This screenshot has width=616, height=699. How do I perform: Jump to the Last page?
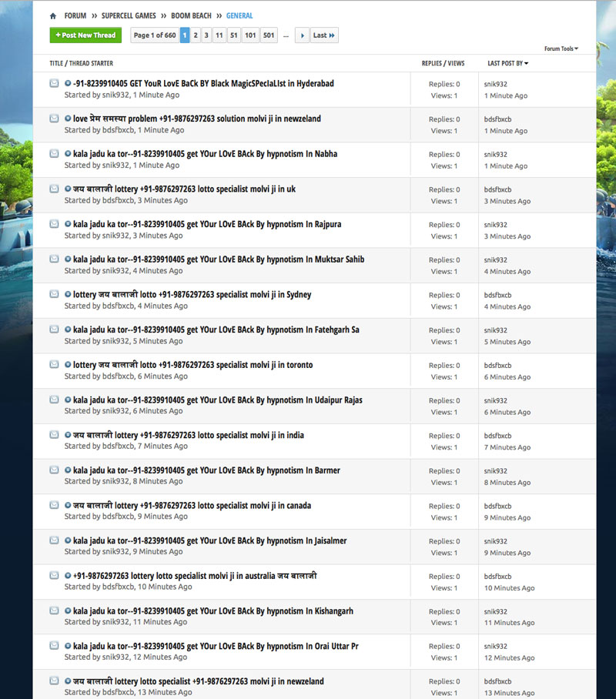coord(324,35)
